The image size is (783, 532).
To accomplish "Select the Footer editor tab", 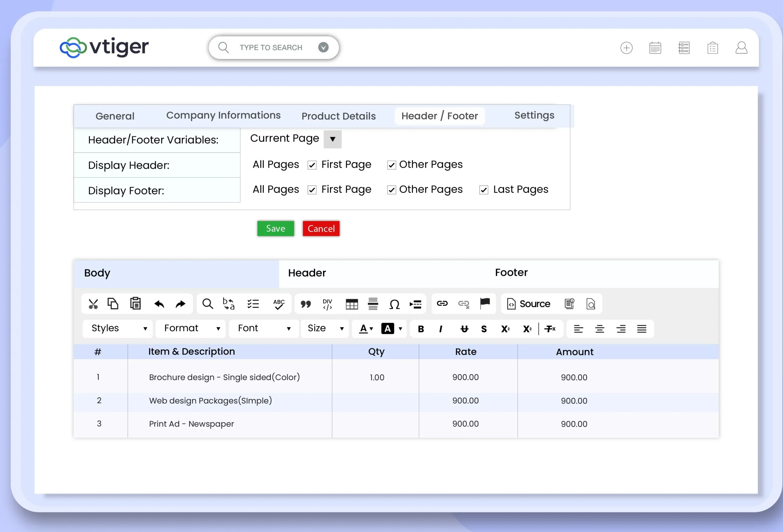I will pos(511,273).
